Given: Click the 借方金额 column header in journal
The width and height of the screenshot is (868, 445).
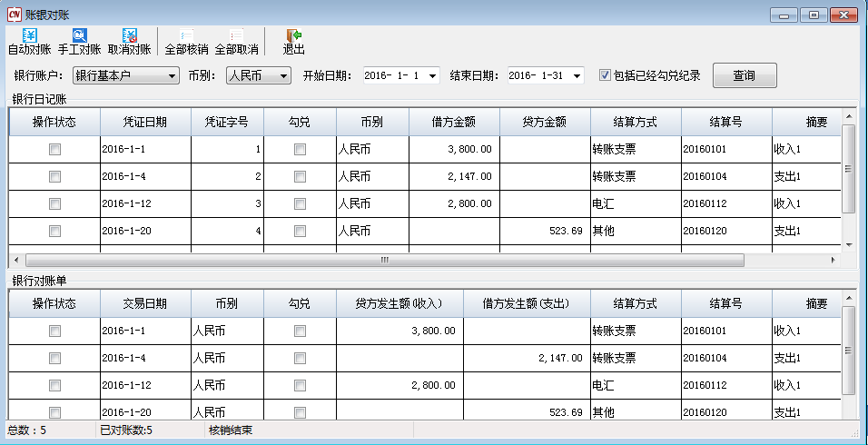Looking at the screenshot, I should pyautogui.click(x=454, y=122).
